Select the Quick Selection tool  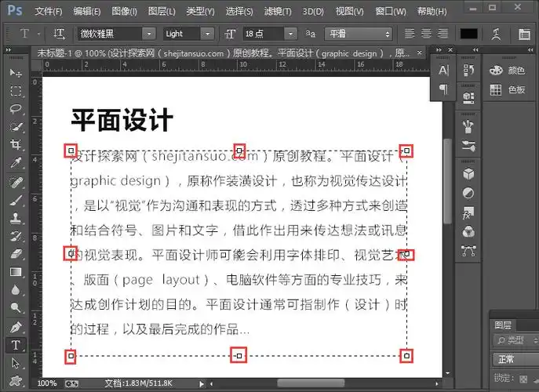16,127
